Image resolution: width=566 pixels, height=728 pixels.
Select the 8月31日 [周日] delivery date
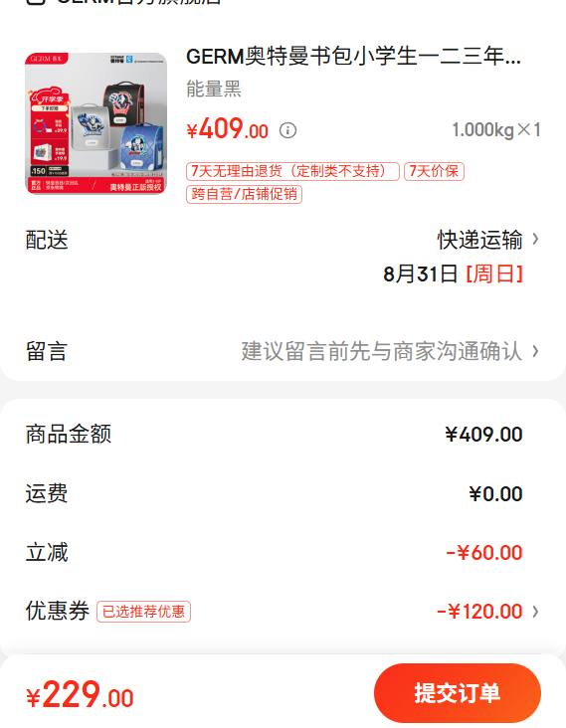[454, 273]
